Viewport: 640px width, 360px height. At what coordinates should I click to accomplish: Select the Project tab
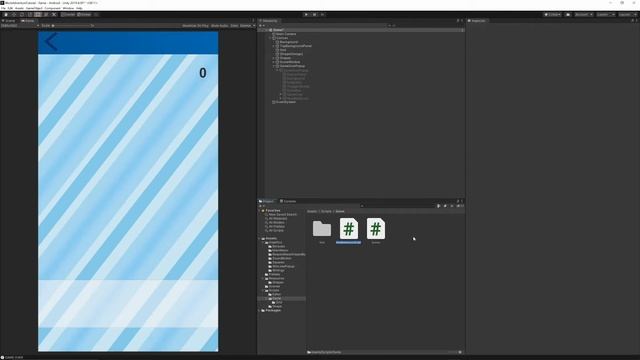[267, 201]
